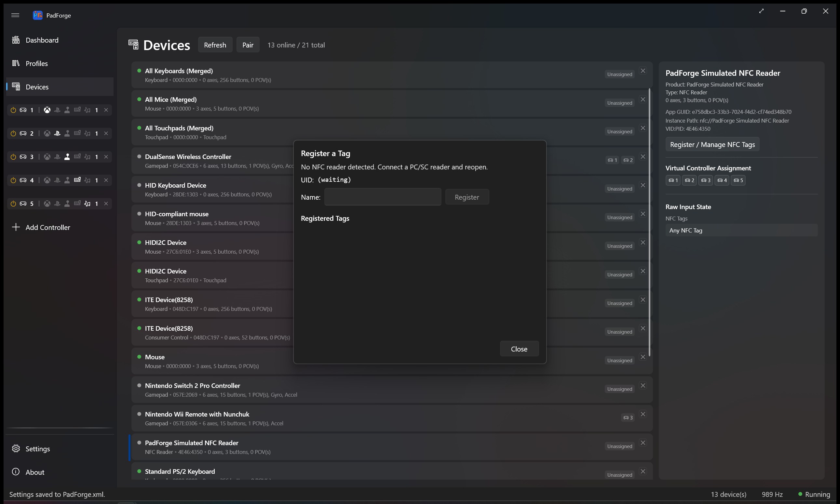This screenshot has height=504, width=840.
Task: Select Xbox icon for controller 5
Action: coord(47,204)
